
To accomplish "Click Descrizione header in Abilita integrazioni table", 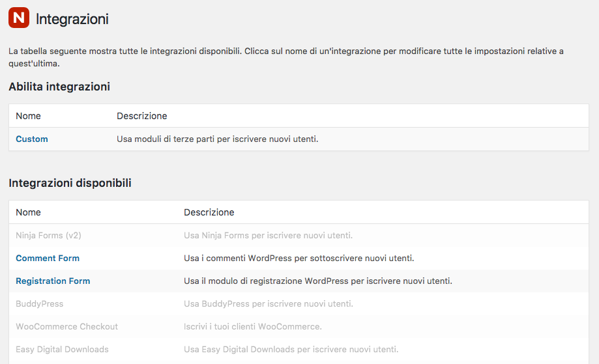I will pos(141,116).
